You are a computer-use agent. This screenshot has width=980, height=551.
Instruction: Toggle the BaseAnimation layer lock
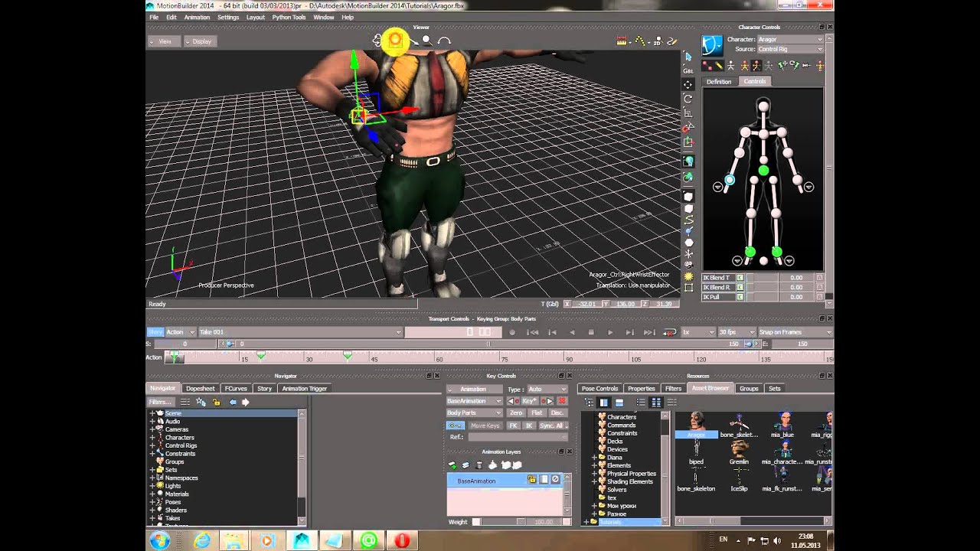point(531,480)
